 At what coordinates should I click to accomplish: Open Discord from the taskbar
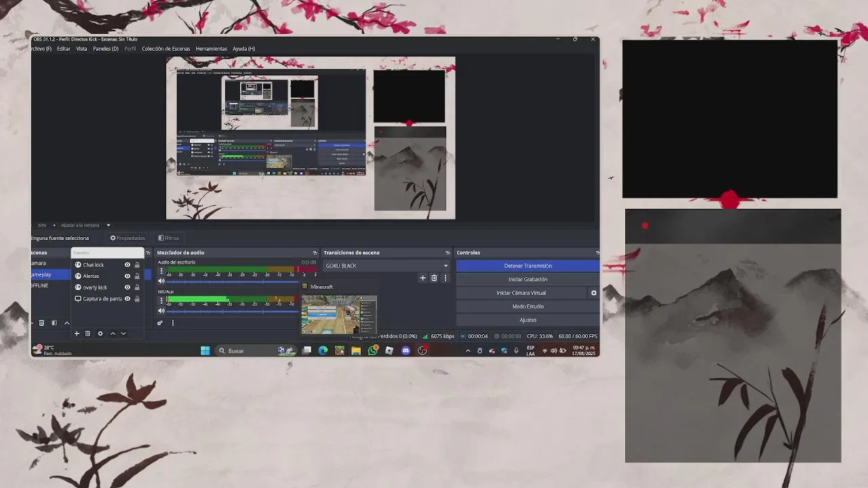406,350
